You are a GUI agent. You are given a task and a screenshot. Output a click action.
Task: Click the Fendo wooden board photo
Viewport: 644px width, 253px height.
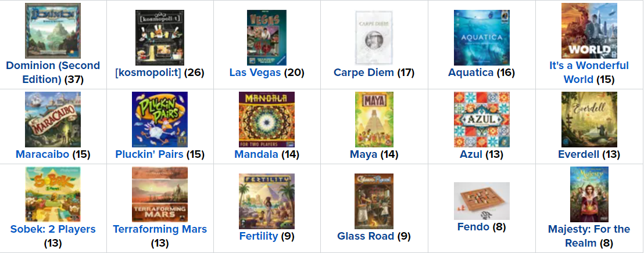(x=481, y=201)
